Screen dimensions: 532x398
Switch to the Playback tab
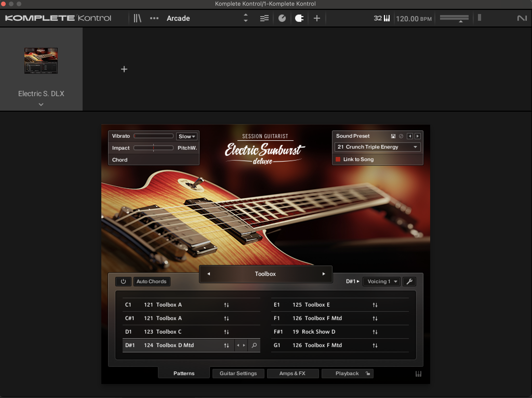pos(347,373)
